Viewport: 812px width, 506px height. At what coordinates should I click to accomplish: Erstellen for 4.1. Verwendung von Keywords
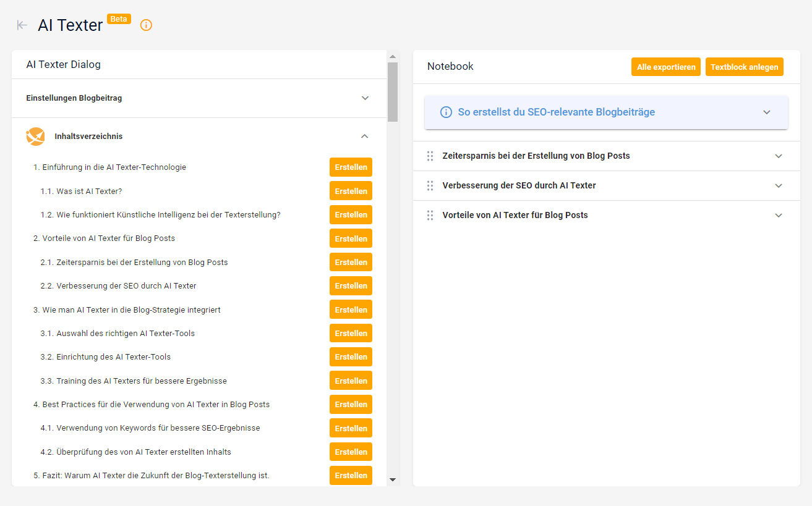click(351, 428)
